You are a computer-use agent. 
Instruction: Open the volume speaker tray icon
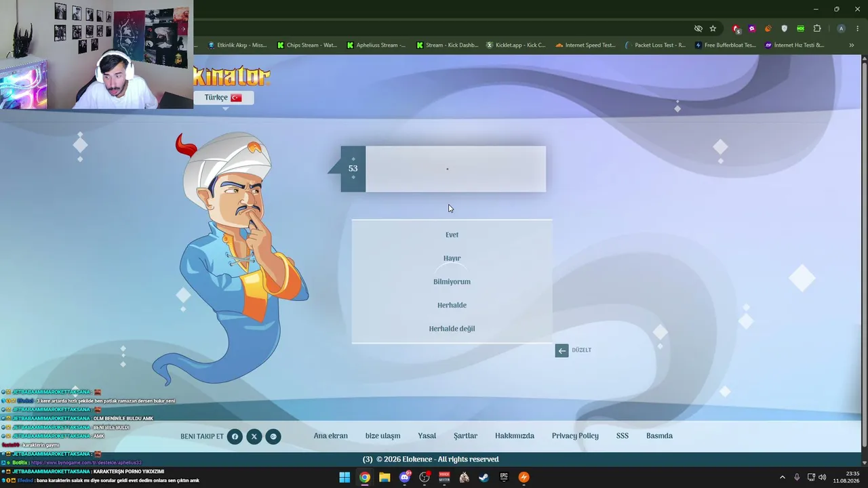822,477
